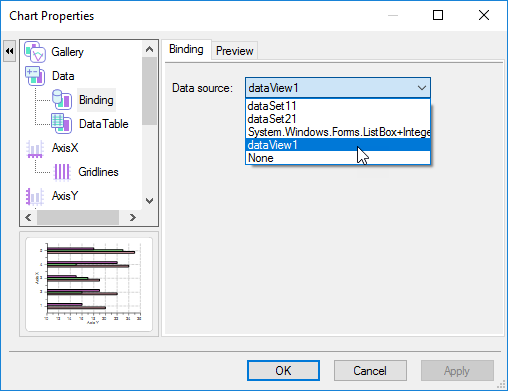Pick the System.Windows.Forms.ListBox entry
This screenshot has width=508, height=391.
338,132
